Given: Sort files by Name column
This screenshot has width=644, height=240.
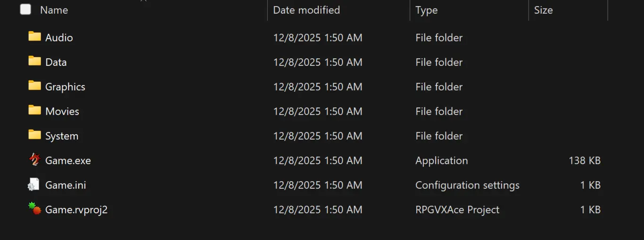Looking at the screenshot, I should (x=54, y=10).
